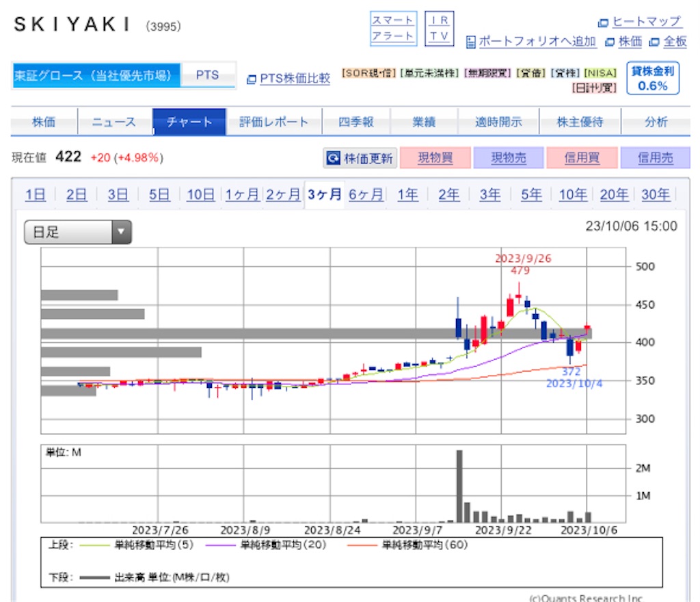Select the 6ヶ月 chart period
The height and width of the screenshot is (602, 700).
[x=366, y=195]
